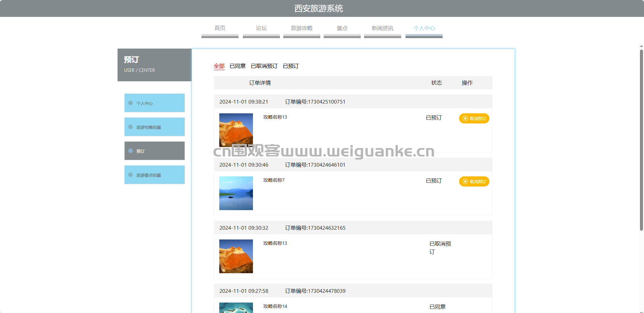Click 已取消预订 status of order 1730424632165
This screenshot has height=313, width=644.
click(440, 248)
